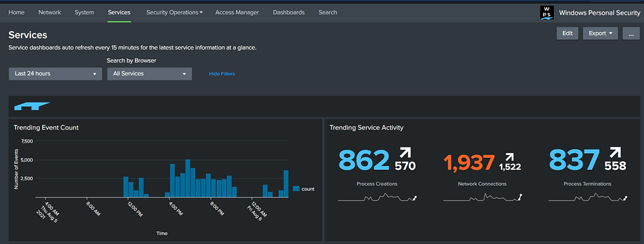Click the Process Creations sparkline
The width and height of the screenshot is (644, 244).
377,198
